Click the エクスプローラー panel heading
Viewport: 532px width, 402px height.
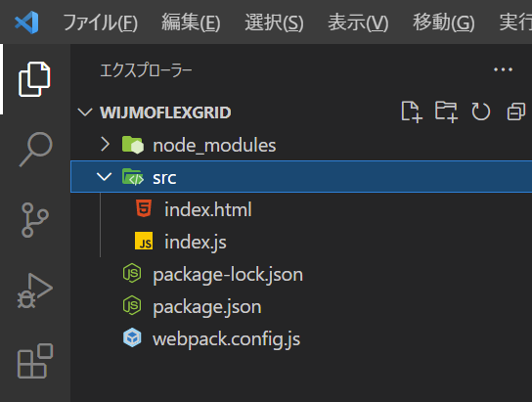click(146, 70)
